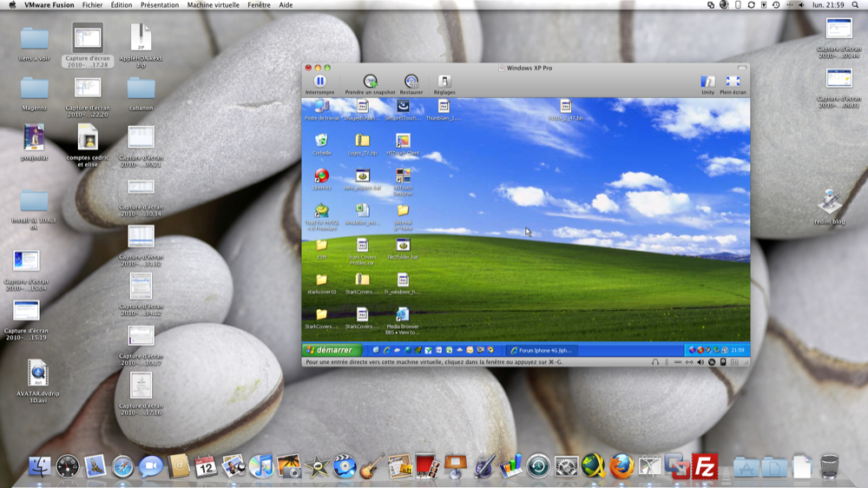This screenshot has height=488, width=868.
Task: Click the Spotlight search icon
Action: [855, 5]
